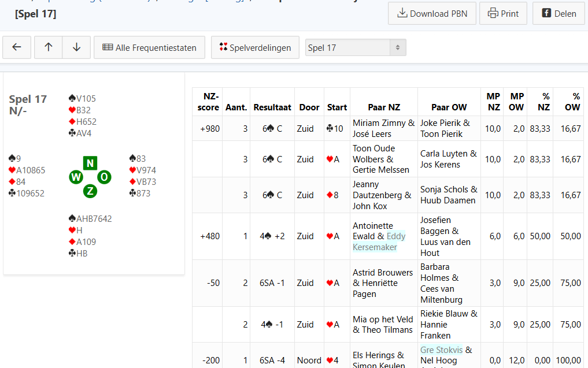Viewport: 588px width, 368px height.
Task: Click North's spade holding V105
Action: click(83, 99)
